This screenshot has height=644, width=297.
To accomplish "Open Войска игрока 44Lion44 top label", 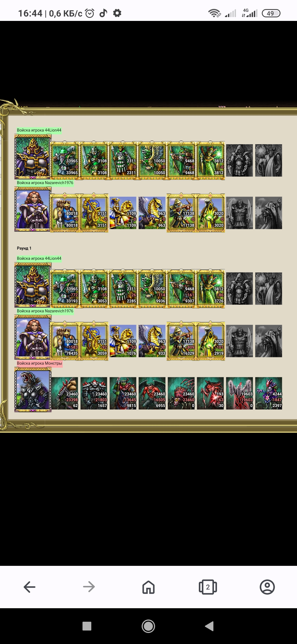I will [39, 130].
